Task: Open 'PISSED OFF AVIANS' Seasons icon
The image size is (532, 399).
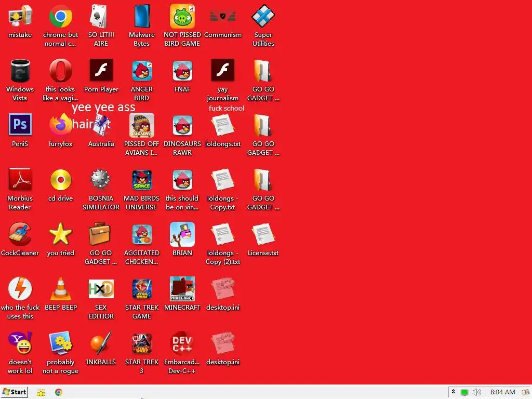Action: pos(141,125)
